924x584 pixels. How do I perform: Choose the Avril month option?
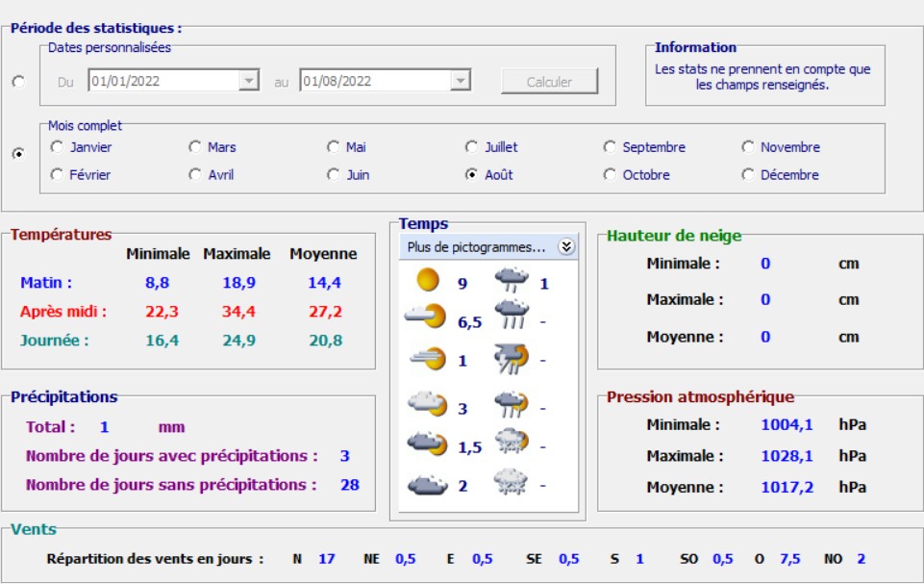[212, 174]
